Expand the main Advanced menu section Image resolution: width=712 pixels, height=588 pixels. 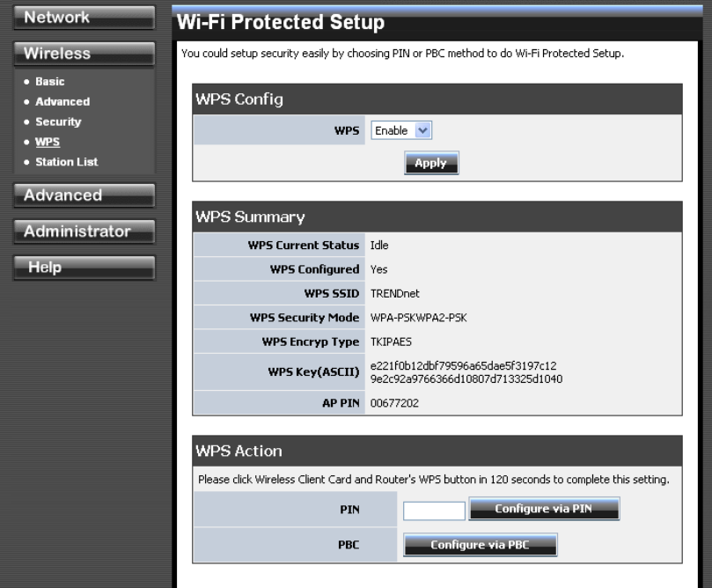pos(84,195)
